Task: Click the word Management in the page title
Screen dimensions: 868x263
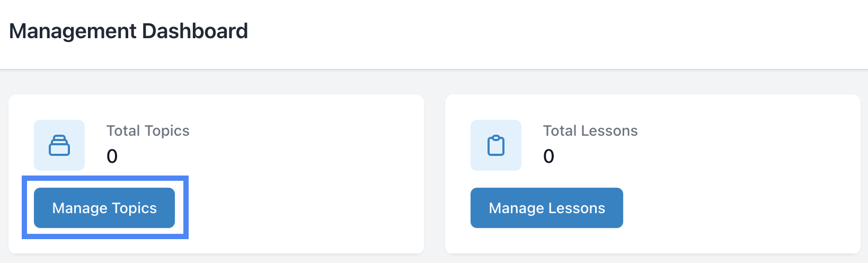Action: 73,31
